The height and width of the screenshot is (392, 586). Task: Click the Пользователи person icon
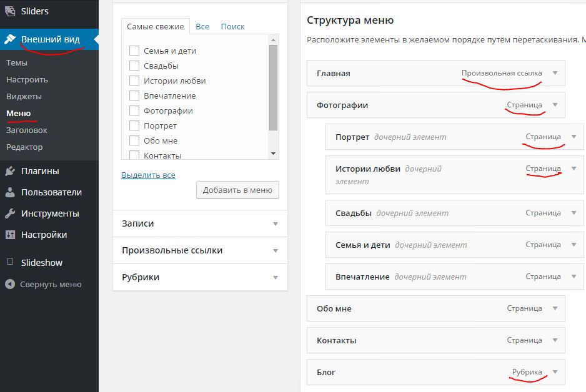click(10, 192)
